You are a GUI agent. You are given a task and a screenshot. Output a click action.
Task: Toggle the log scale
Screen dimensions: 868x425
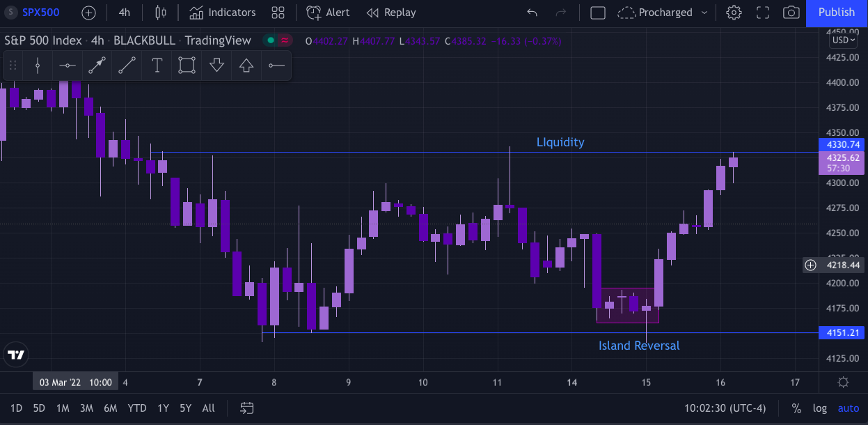[x=820, y=408]
